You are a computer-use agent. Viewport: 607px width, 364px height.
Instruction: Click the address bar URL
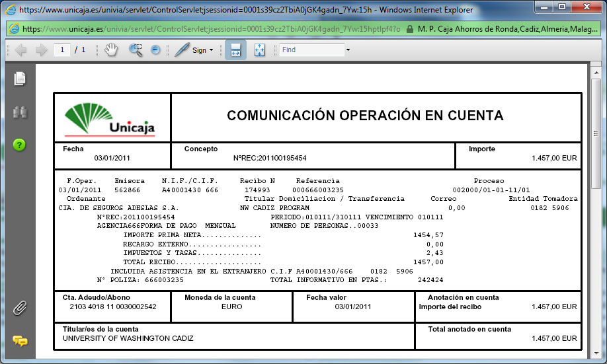[212, 29]
